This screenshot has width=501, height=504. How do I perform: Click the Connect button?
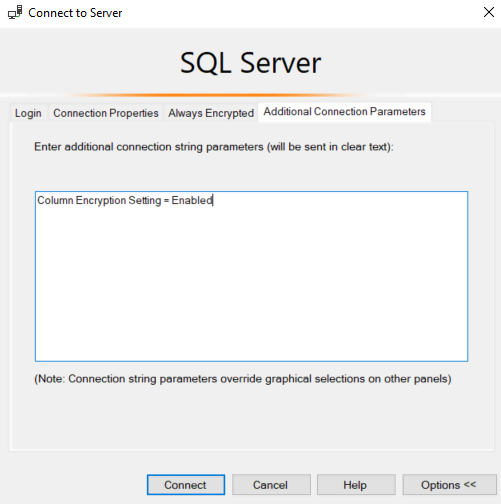tap(186, 485)
